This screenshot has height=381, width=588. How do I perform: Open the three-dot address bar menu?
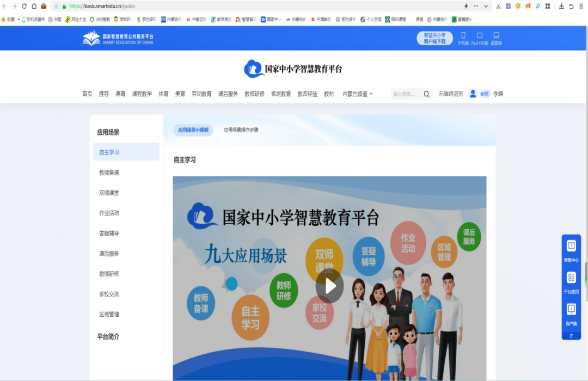pyautogui.click(x=476, y=6)
